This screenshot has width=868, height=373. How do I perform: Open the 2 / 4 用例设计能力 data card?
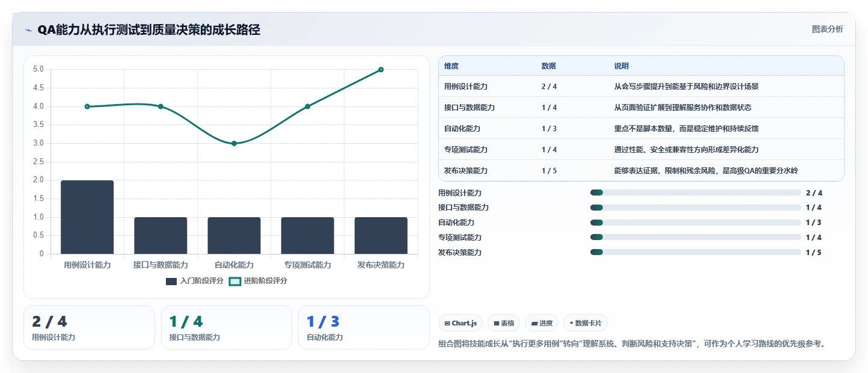[x=89, y=327]
